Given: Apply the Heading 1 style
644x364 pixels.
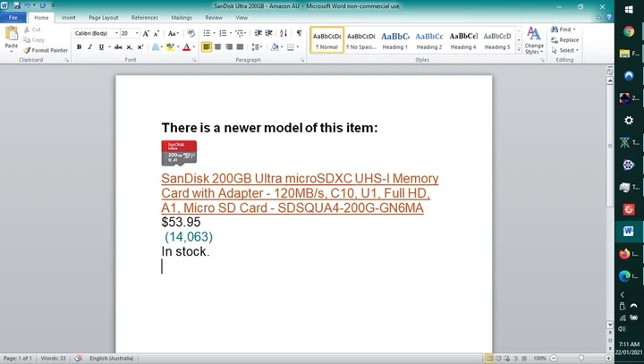Looking at the screenshot, I should coord(395,40).
